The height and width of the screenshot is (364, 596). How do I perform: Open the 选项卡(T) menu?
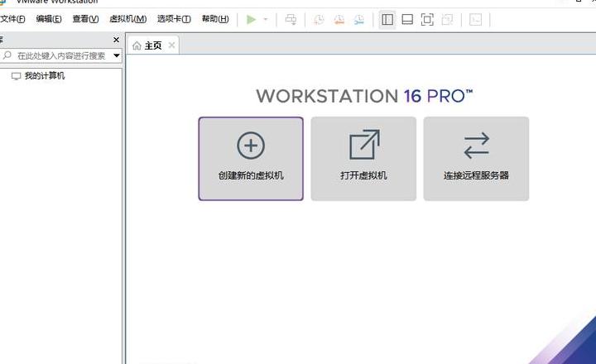click(x=174, y=19)
